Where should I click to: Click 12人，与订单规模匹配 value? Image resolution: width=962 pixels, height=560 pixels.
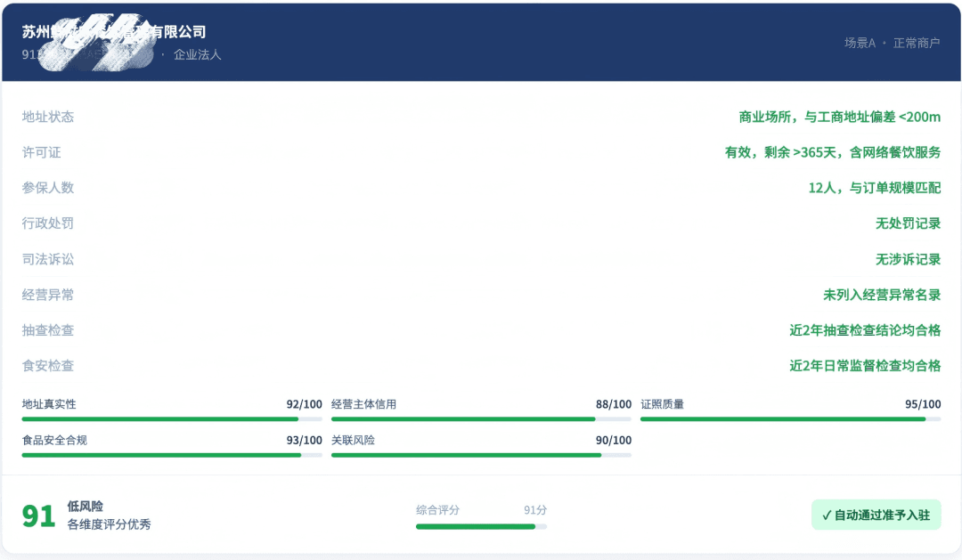tap(875, 188)
